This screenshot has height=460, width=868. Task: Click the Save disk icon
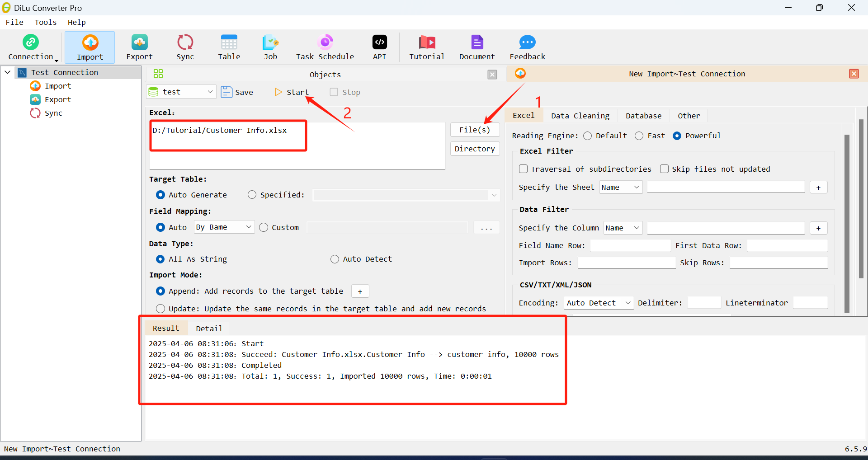pos(226,92)
